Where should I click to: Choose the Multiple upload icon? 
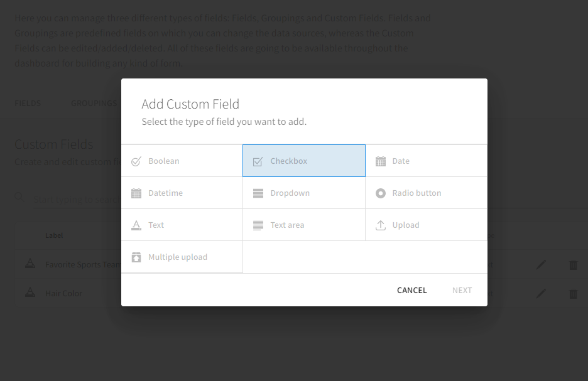pos(136,257)
